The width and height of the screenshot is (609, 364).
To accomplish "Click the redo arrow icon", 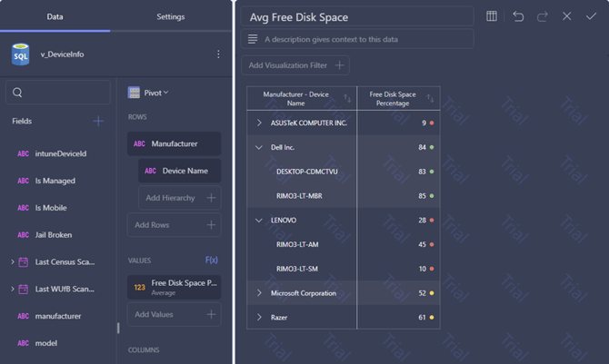I will tap(543, 16).
